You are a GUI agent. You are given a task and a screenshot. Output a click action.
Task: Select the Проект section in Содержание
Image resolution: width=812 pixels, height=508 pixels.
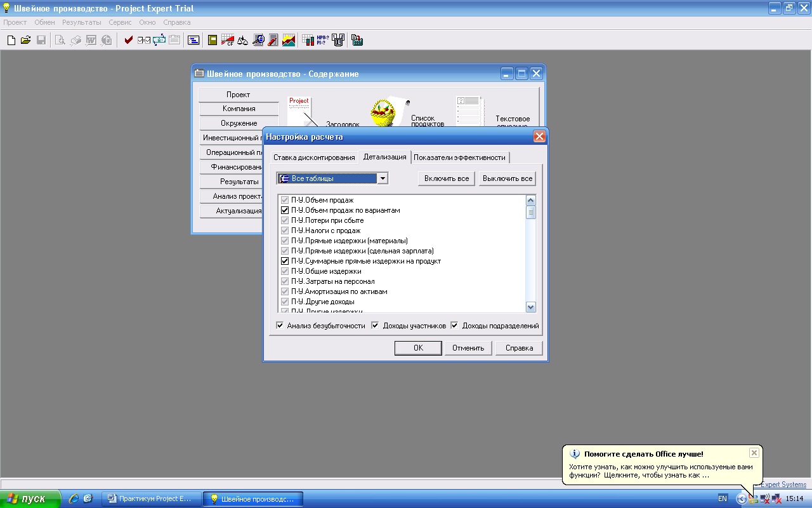[x=239, y=94]
